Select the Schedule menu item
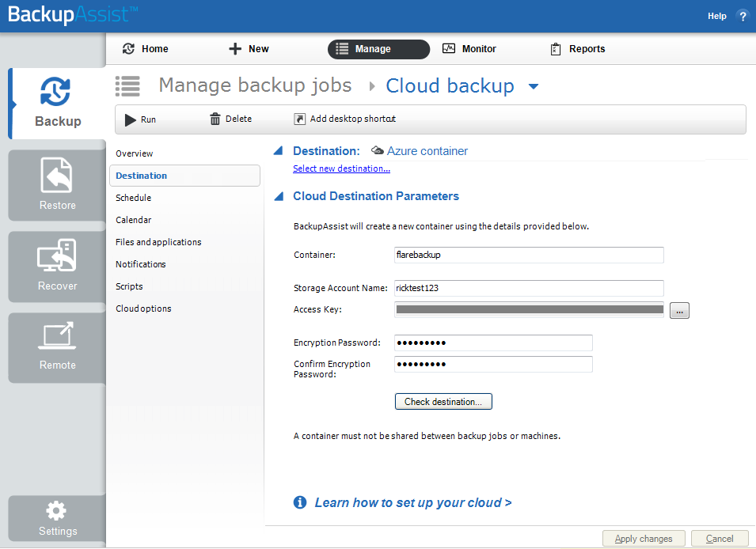Screen dimensions: 756x549 (134, 198)
